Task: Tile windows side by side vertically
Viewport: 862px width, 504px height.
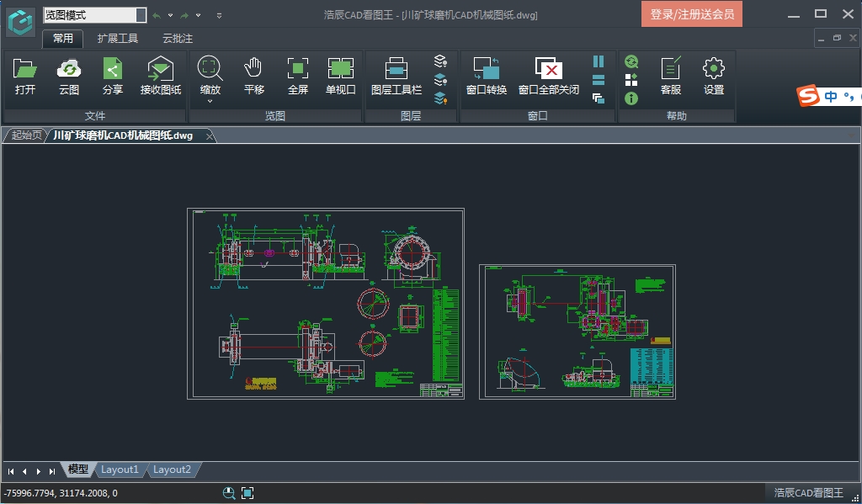Action: tap(599, 61)
